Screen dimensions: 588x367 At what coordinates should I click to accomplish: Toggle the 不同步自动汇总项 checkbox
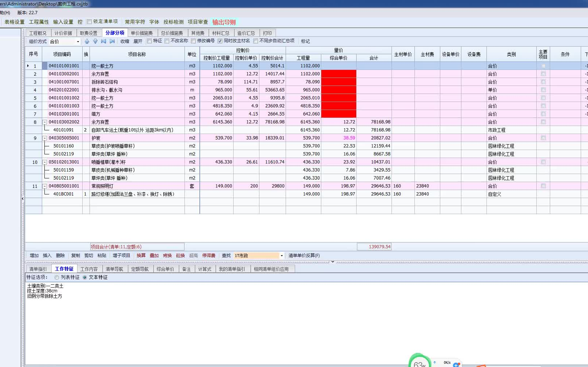[255, 41]
